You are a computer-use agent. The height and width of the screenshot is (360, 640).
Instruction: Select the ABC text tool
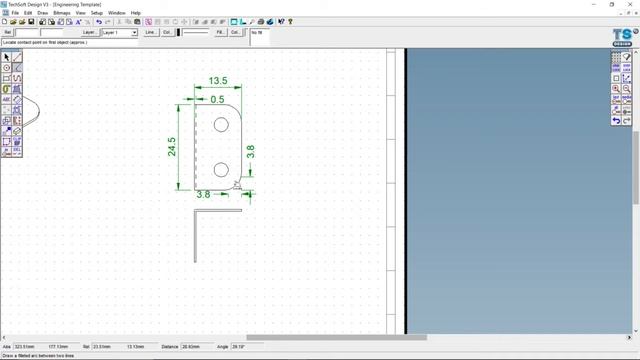click(x=7, y=100)
